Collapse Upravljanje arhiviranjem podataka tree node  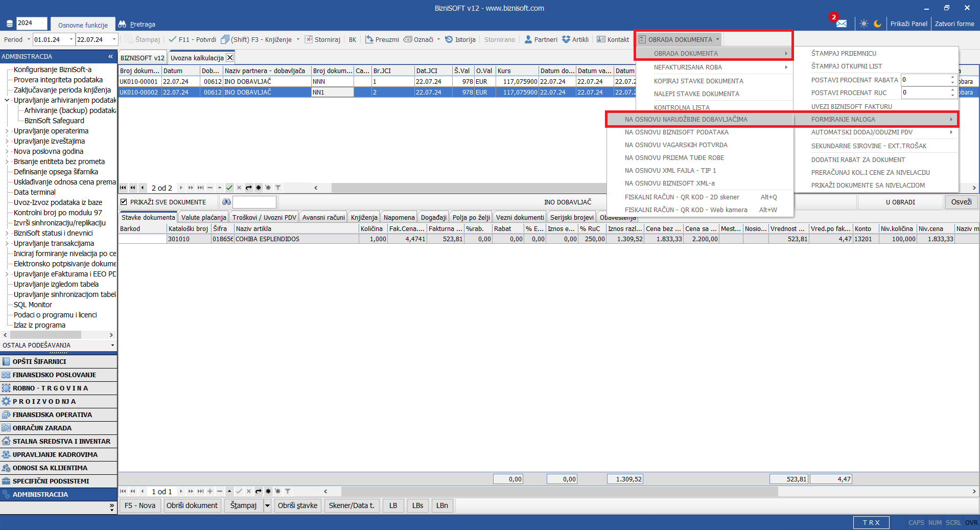pyautogui.click(x=7, y=100)
